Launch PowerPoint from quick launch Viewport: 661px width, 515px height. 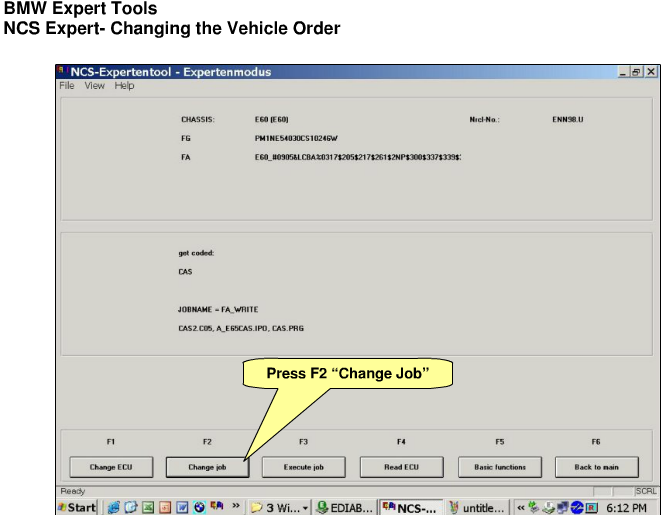click(165, 507)
